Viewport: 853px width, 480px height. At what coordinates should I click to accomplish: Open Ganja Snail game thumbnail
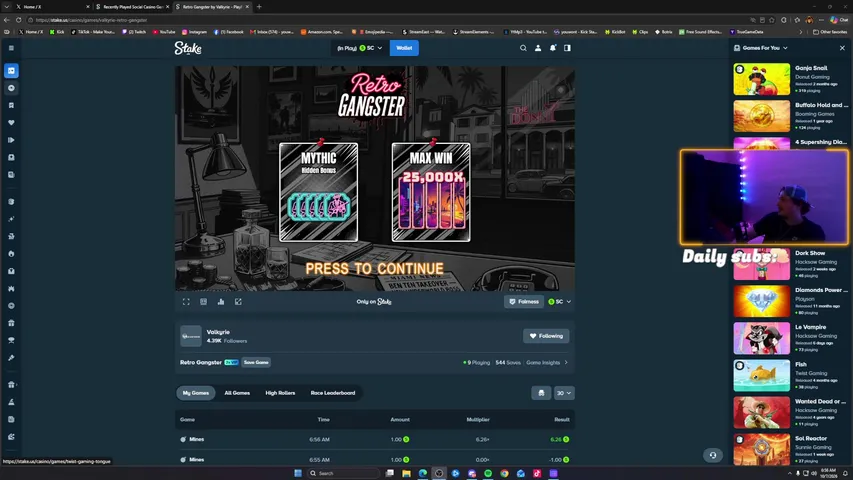[x=762, y=79]
